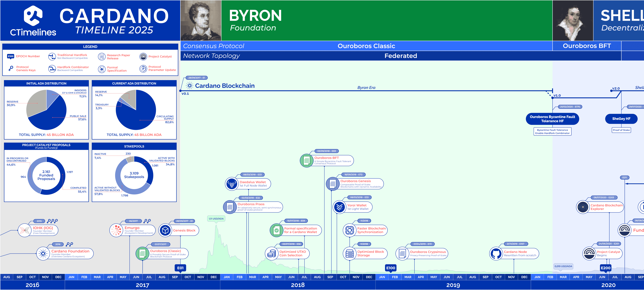This screenshot has height=290, width=644.
Task: Click the Emurgo logo icon
Action: click(116, 230)
